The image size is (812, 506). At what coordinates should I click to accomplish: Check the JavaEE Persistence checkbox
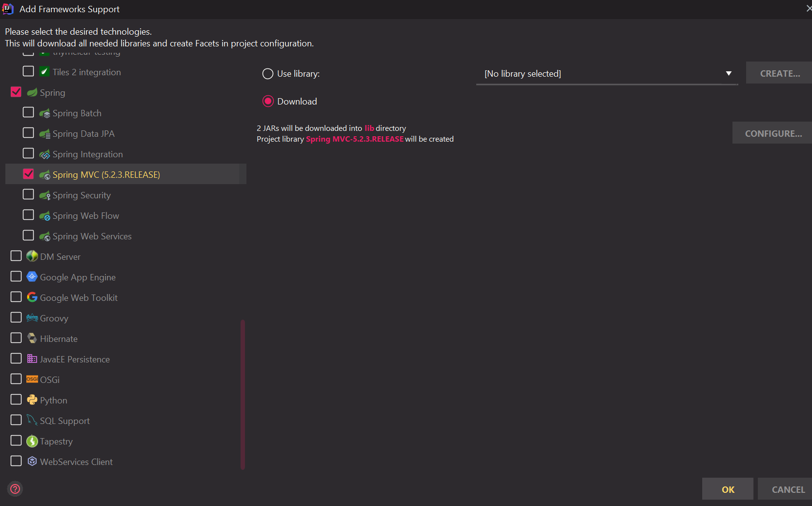pyautogui.click(x=16, y=358)
